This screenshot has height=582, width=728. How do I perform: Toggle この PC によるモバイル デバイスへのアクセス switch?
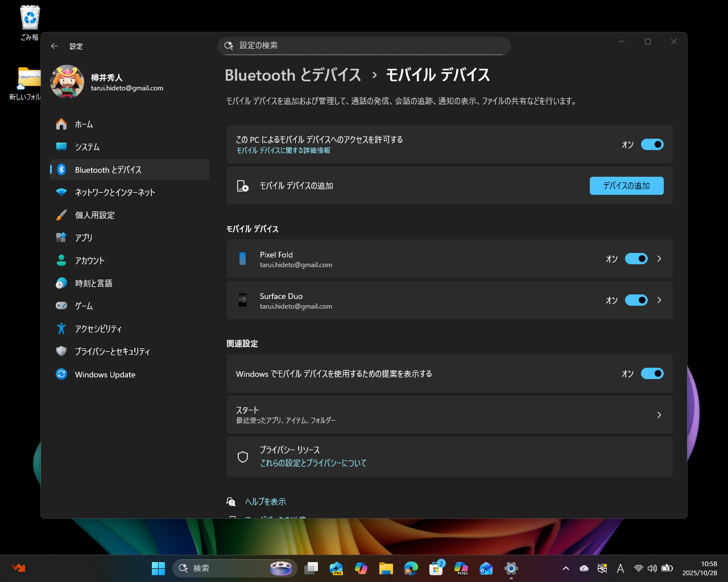click(652, 144)
